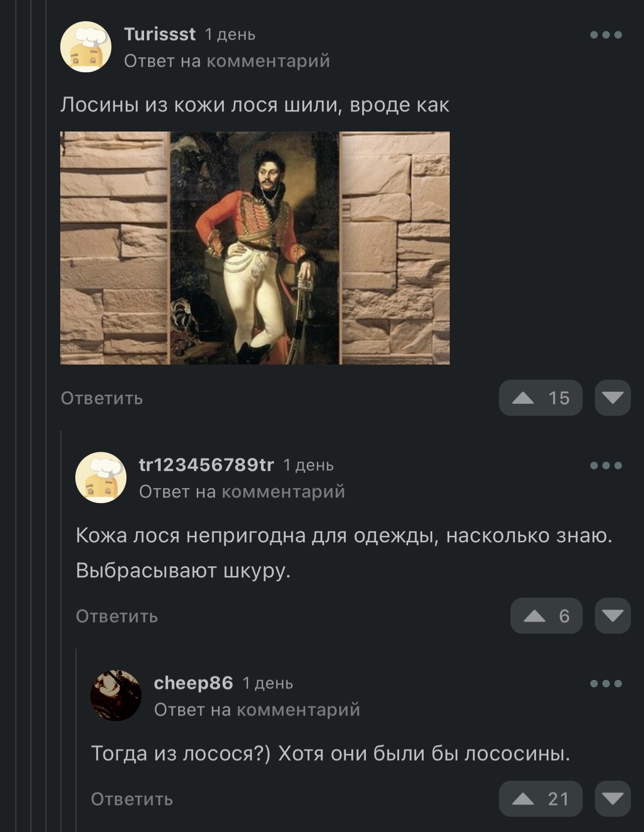Screen dimensions: 644x832
Task: Open three-dot menu on cheep86's comment
Action: (x=606, y=683)
